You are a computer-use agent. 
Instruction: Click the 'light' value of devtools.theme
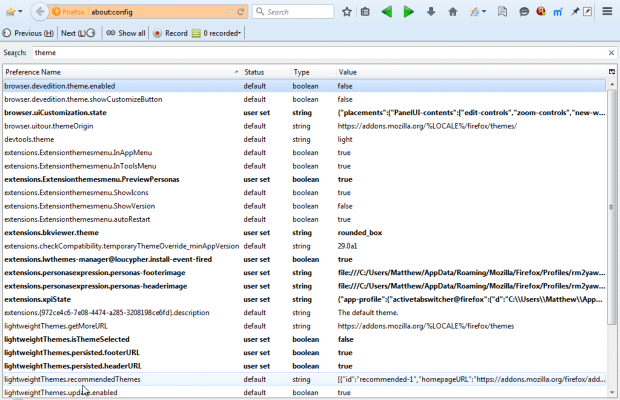coord(345,139)
